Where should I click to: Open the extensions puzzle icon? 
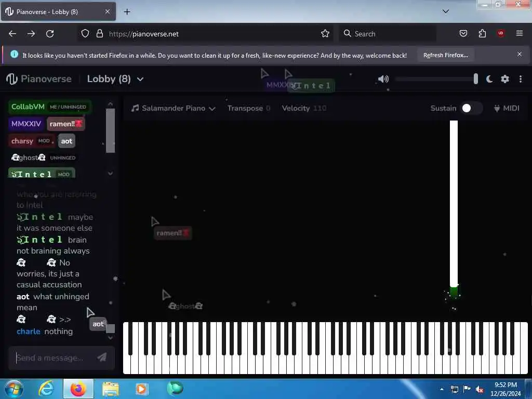pos(482,33)
